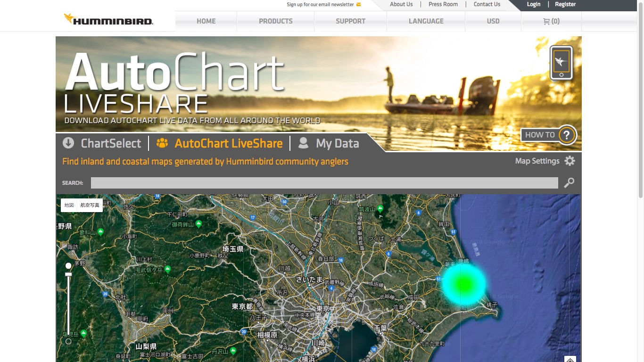Image resolution: width=644 pixels, height=362 pixels.
Task: Click the 御荷鉾山 mountain marker
Action: coord(199,223)
